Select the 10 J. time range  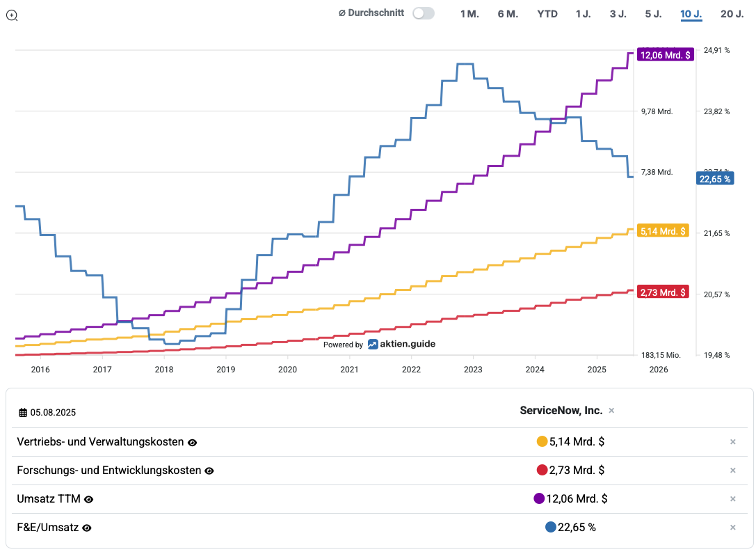coord(691,14)
